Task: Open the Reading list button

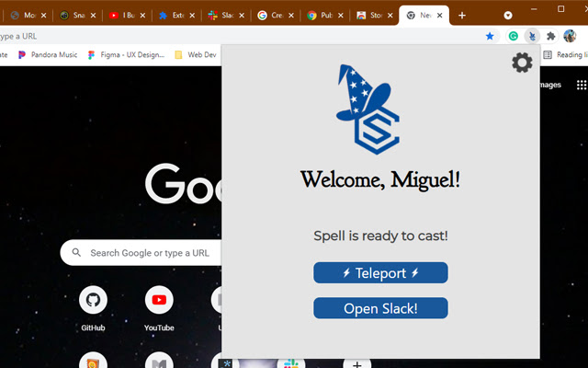Action: click(x=565, y=55)
